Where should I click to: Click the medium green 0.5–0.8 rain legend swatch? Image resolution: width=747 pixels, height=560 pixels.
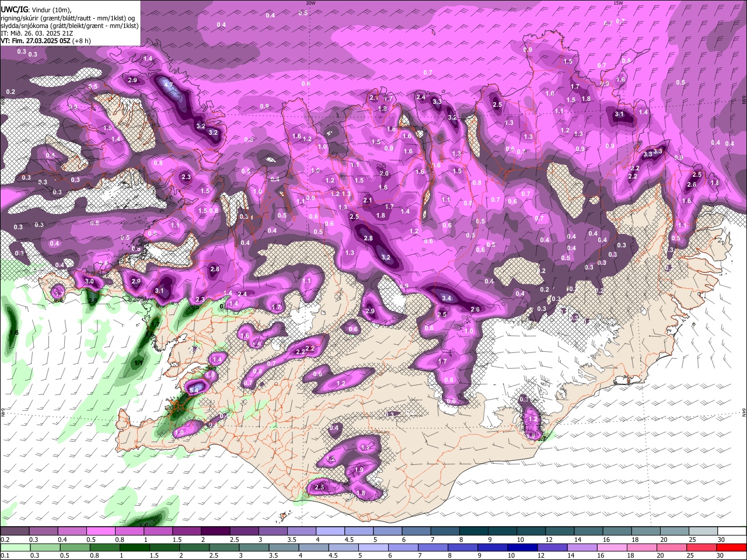coord(75,547)
